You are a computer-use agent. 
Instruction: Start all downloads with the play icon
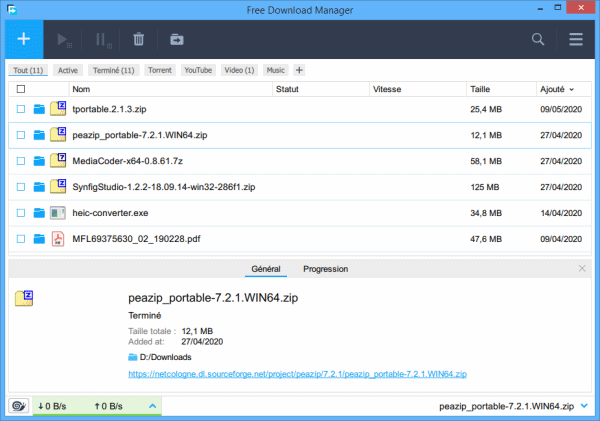point(64,40)
